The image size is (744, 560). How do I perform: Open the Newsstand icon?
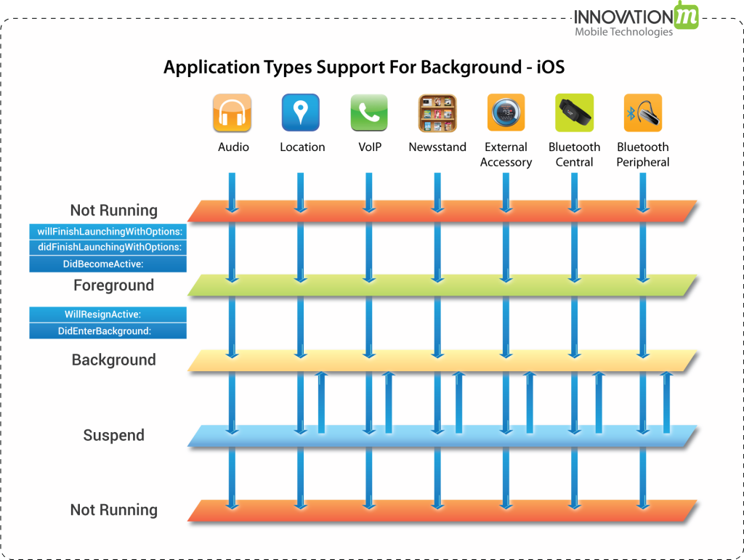437,113
